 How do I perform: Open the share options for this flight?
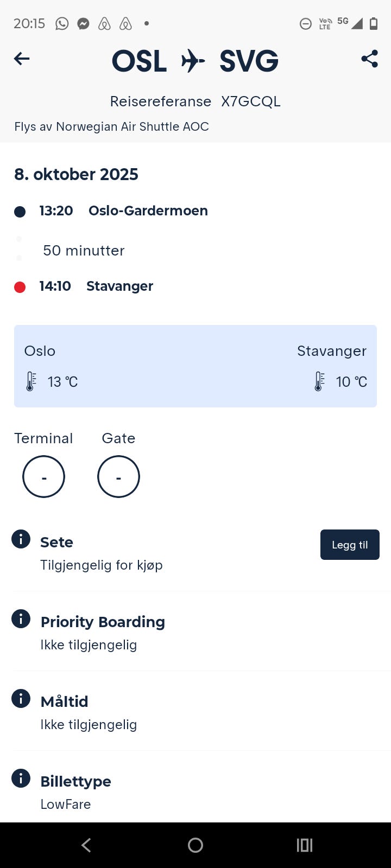(369, 59)
